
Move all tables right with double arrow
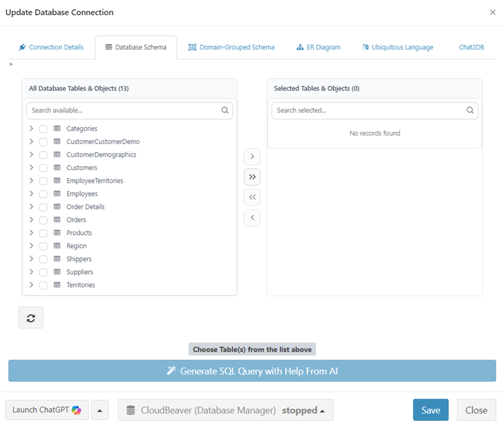click(x=252, y=177)
